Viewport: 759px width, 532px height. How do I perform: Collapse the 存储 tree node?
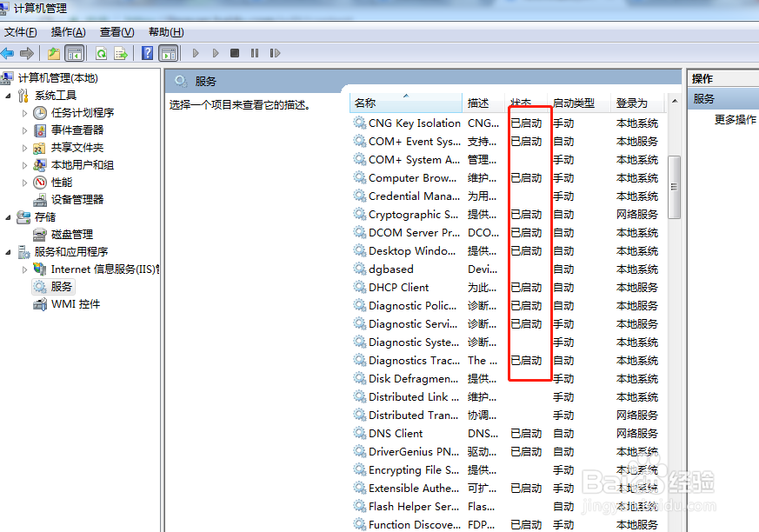click(x=8, y=217)
